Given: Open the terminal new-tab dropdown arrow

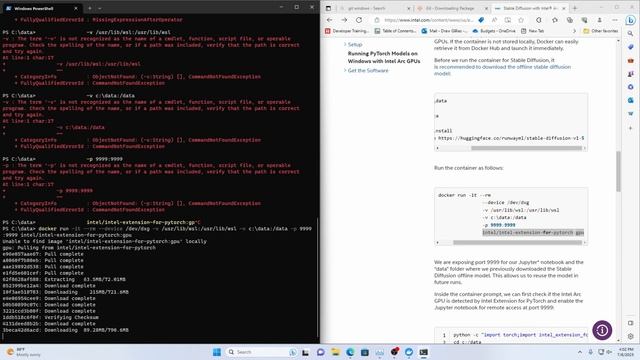Looking at the screenshot, I should pyautogui.click(x=100, y=8).
